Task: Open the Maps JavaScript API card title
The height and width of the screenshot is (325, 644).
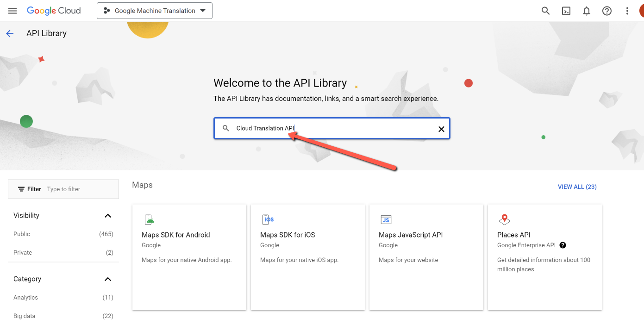Action: (411, 235)
